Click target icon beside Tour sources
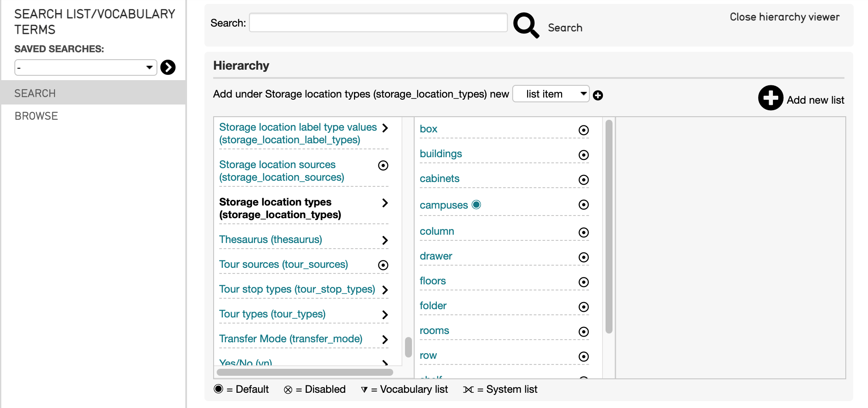This screenshot has width=868, height=408. [383, 265]
